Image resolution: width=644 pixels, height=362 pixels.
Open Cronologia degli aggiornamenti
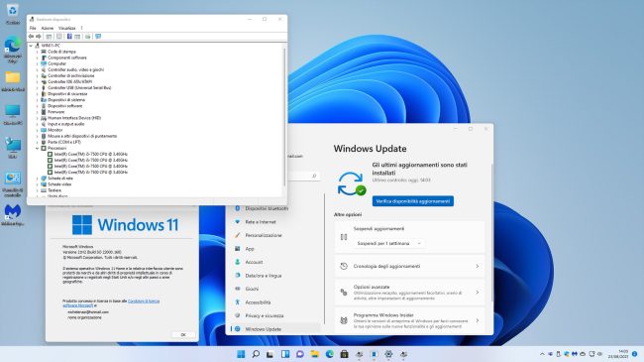409,266
